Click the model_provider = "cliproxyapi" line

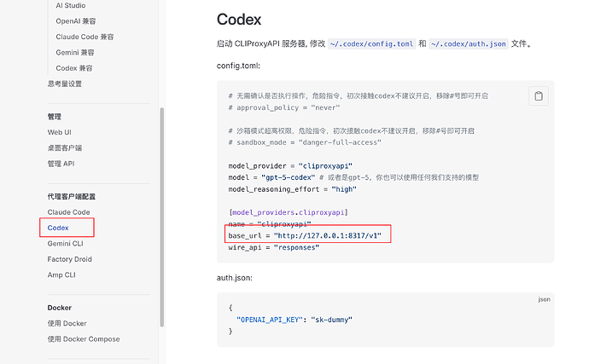(290, 166)
